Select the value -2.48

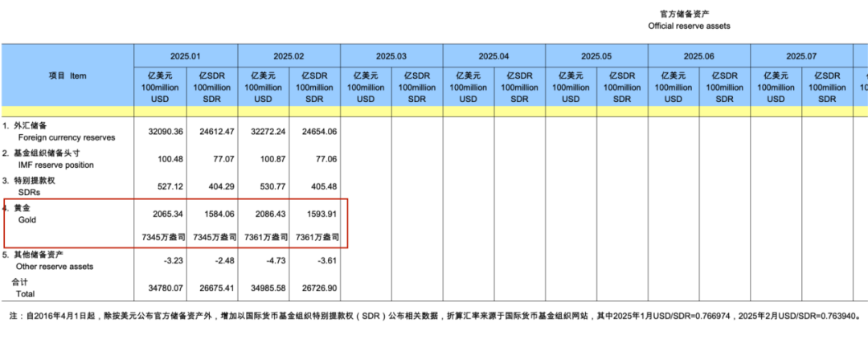(225, 260)
